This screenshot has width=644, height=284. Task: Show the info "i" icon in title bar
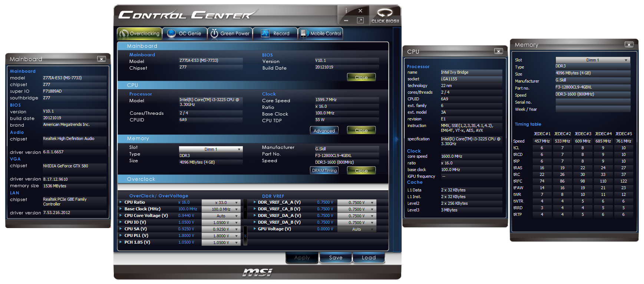click(346, 11)
